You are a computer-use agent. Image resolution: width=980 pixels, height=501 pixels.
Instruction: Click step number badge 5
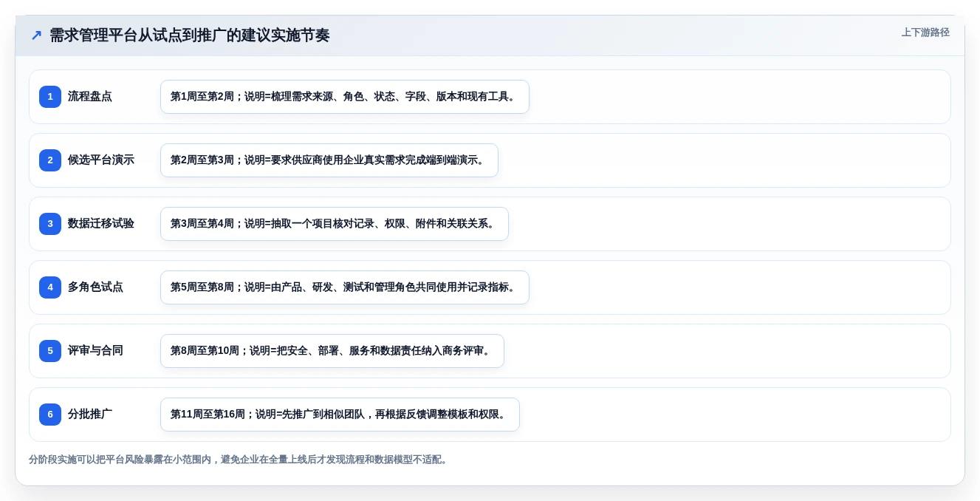coord(50,351)
